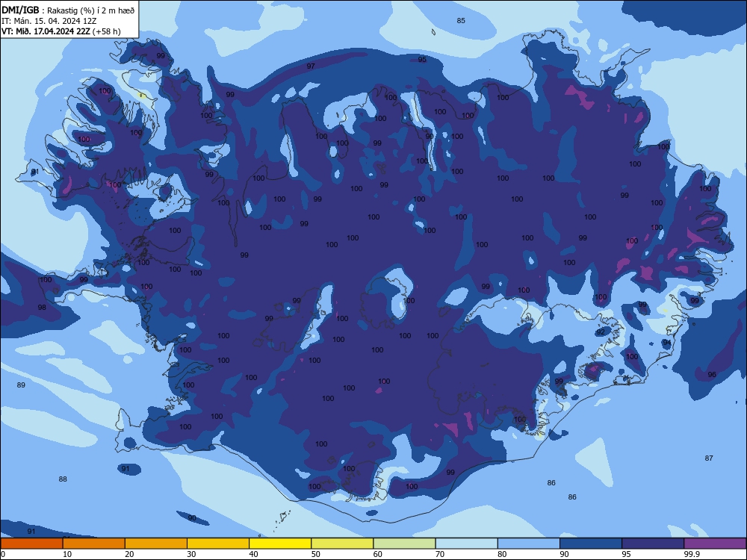Select the '10' legend tick label
This screenshot has width=747, height=560.
click(x=67, y=554)
